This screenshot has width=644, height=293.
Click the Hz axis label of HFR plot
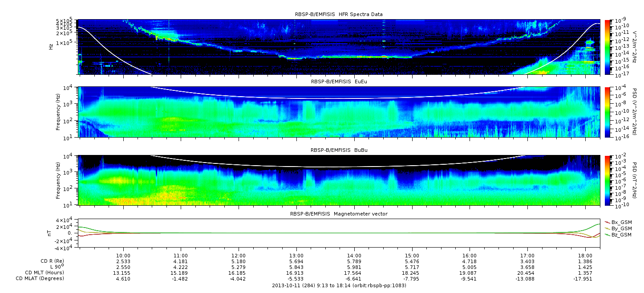pyautogui.click(x=52, y=46)
